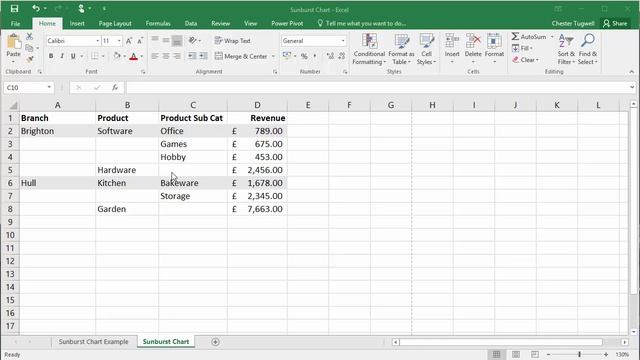640x360 pixels.
Task: Save the workbook with the Save icon
Action: [x=14, y=9]
